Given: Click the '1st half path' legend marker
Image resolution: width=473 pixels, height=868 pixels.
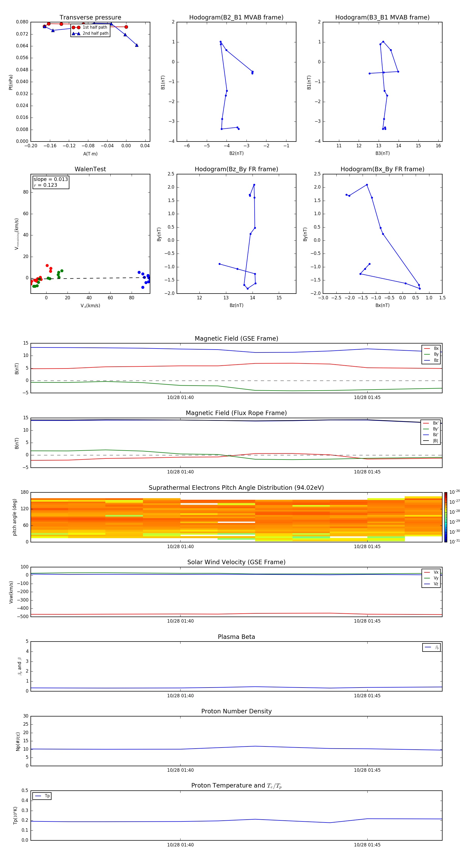Looking at the screenshot, I should tap(76, 27).
